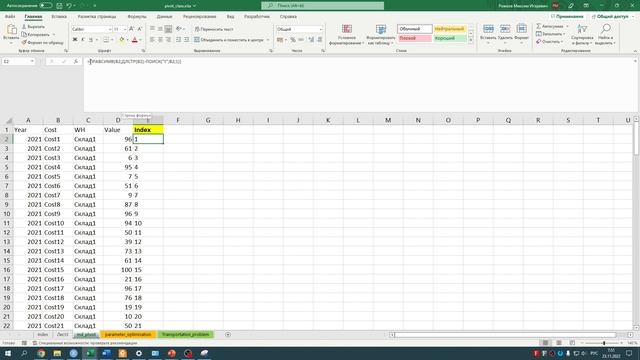This screenshot has width=640, height=360.
Task: Switch to the Разметка страницы tab
Action: pyautogui.click(x=97, y=17)
